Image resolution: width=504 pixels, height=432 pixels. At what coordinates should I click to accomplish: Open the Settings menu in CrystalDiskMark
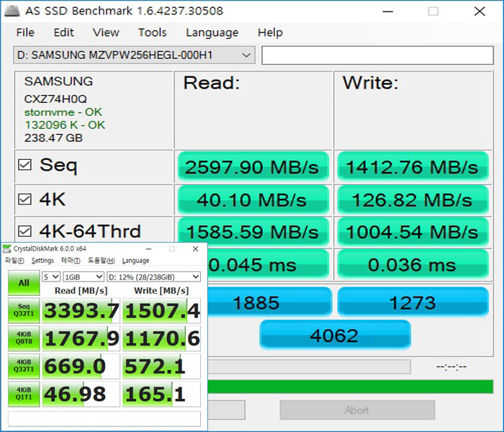pos(42,261)
